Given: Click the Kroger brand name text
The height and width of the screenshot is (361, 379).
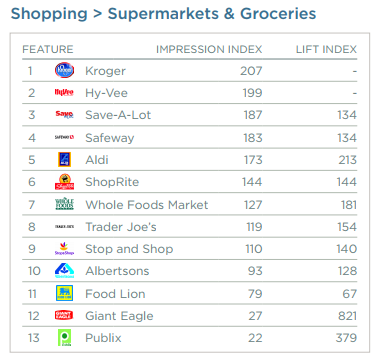Looking at the screenshot, I should 105,71.
